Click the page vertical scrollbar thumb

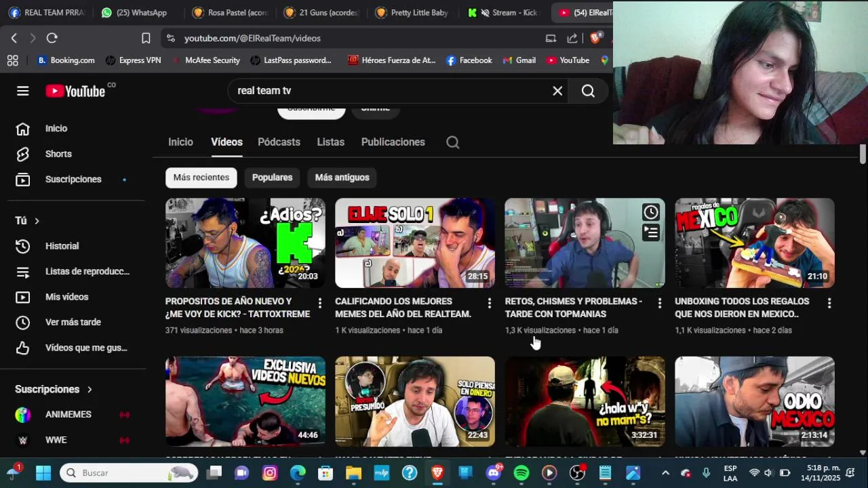(x=863, y=154)
